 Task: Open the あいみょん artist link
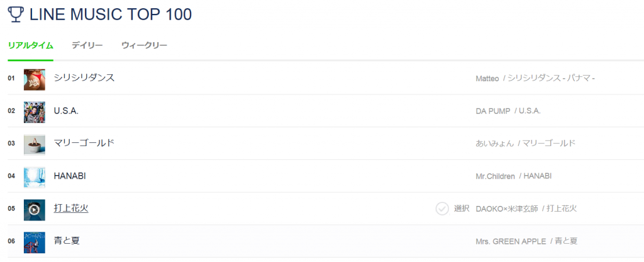pos(494,144)
